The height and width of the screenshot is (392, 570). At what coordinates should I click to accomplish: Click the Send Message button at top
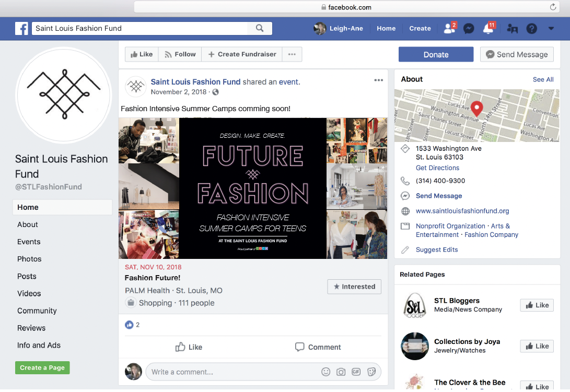[x=517, y=54]
